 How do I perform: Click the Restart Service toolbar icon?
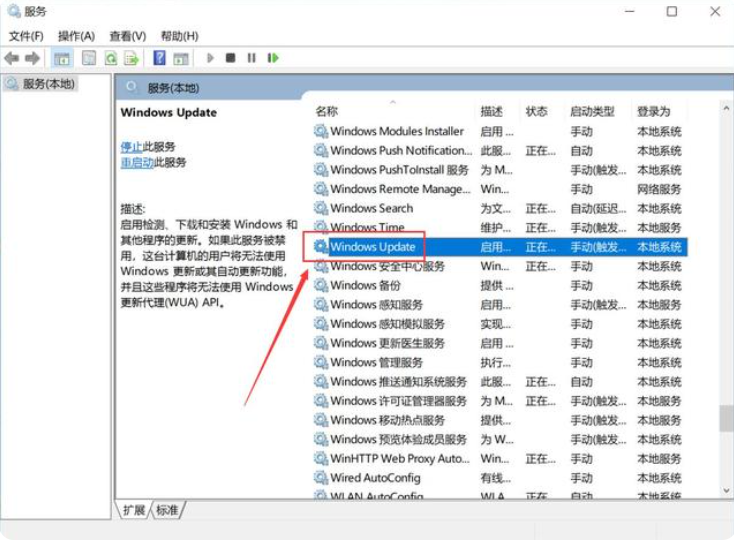click(272, 58)
